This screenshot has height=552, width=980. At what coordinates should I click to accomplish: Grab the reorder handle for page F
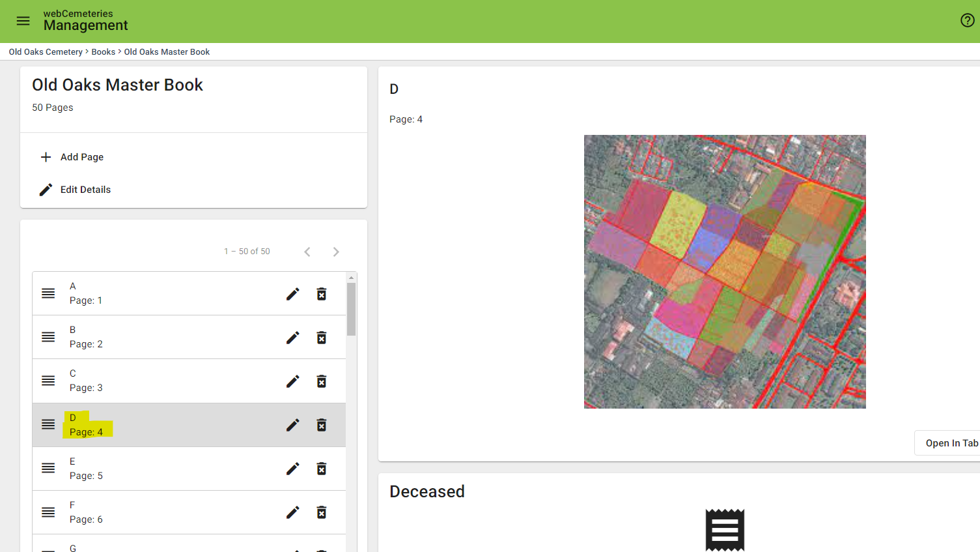tap(48, 512)
